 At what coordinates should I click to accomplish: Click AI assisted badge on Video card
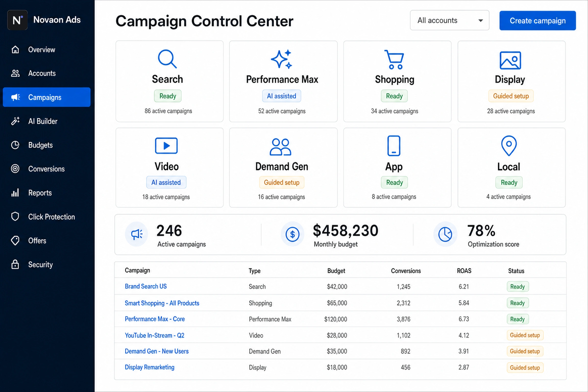pos(166,182)
